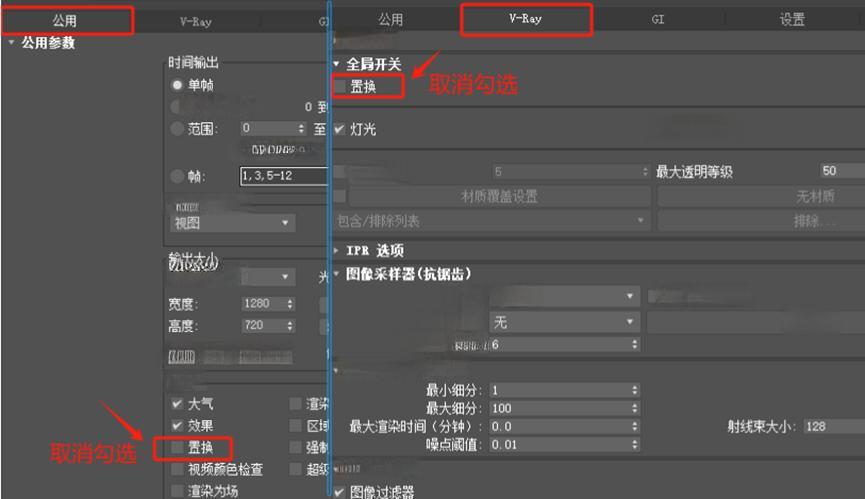Viewport: 865px width, 499px height.
Task: Switch to the V-Ray tab in right panel
Action: pos(525,19)
